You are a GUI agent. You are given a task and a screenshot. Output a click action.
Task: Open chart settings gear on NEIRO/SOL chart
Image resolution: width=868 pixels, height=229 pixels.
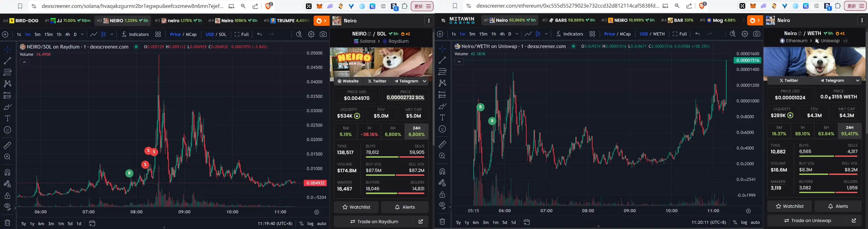[x=311, y=34]
